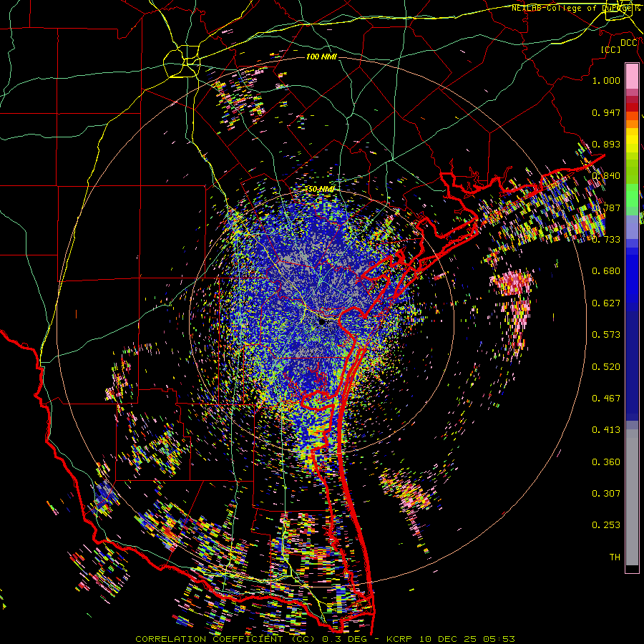Viewport: 644px width, 644px height.
Task: Click the yellow segment of the color bar
Action: pyautogui.click(x=632, y=140)
